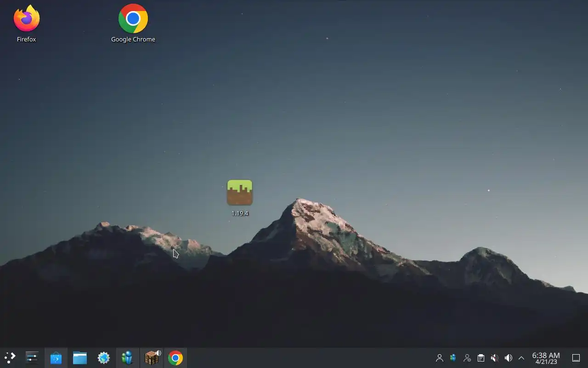Click the user-with-minus tray icon
Screen dimensions: 588x368
point(467,358)
